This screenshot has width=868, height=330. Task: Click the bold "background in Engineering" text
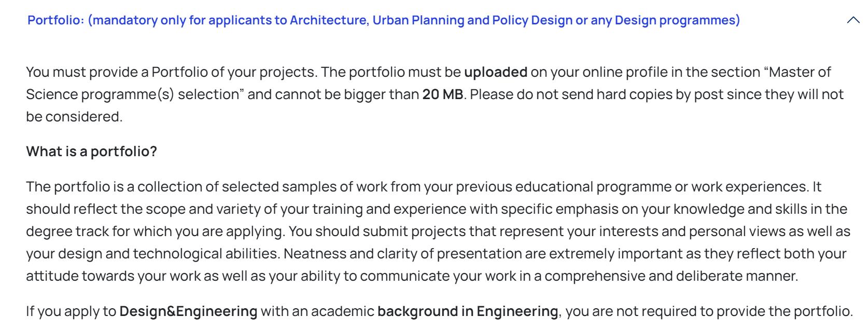pyautogui.click(x=467, y=311)
